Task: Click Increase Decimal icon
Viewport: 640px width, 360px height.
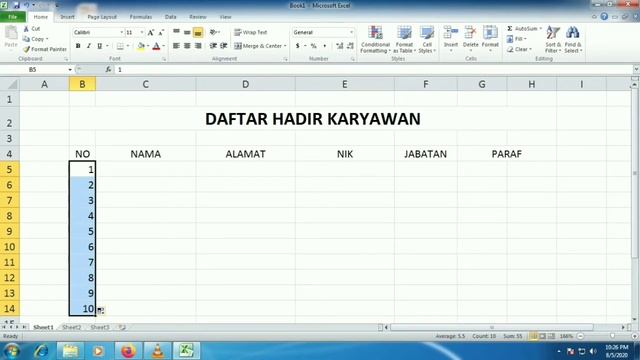Action: click(340, 46)
